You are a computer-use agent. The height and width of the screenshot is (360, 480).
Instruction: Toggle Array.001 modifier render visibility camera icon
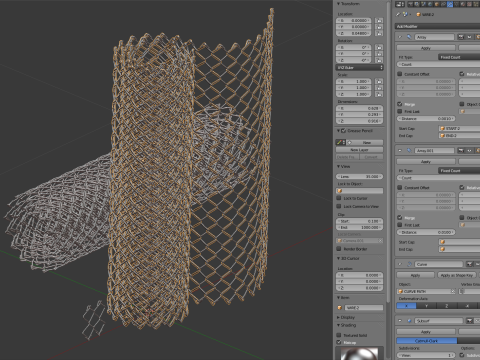tap(461, 151)
